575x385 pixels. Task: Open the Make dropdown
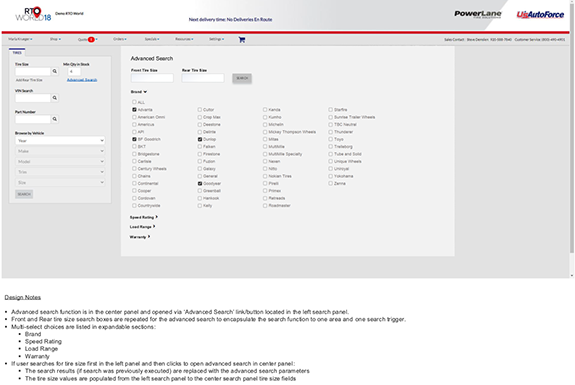pyautogui.click(x=60, y=151)
